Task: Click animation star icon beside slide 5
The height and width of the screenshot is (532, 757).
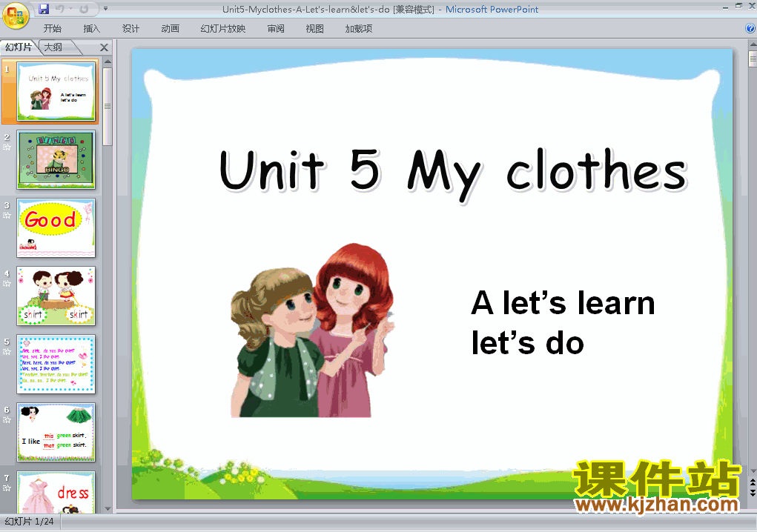Action: pyautogui.click(x=7, y=352)
